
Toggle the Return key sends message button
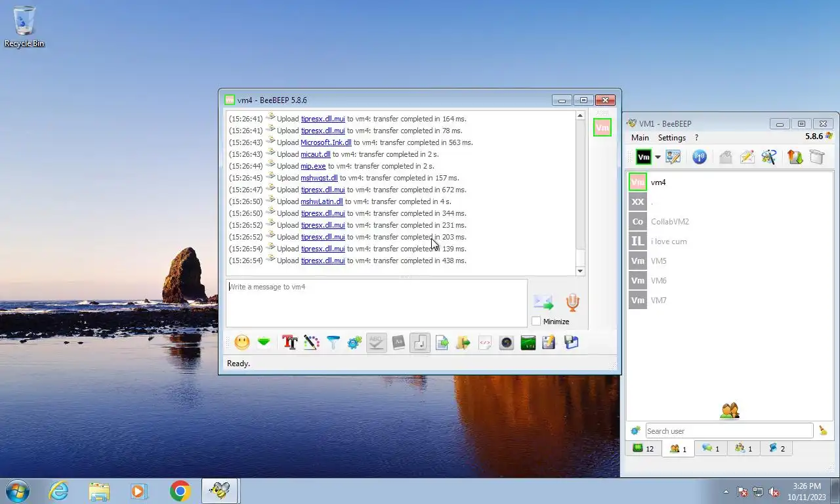pos(420,343)
